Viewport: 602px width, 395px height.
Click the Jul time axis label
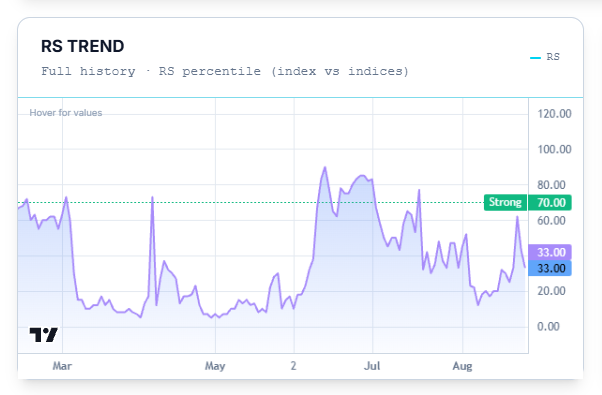pos(372,366)
